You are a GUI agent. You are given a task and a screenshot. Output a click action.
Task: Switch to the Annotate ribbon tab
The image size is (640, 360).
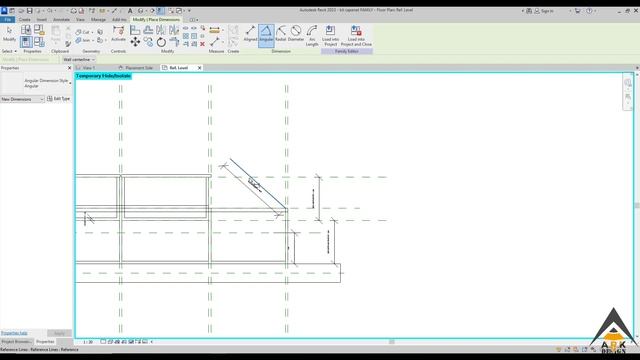(61, 19)
